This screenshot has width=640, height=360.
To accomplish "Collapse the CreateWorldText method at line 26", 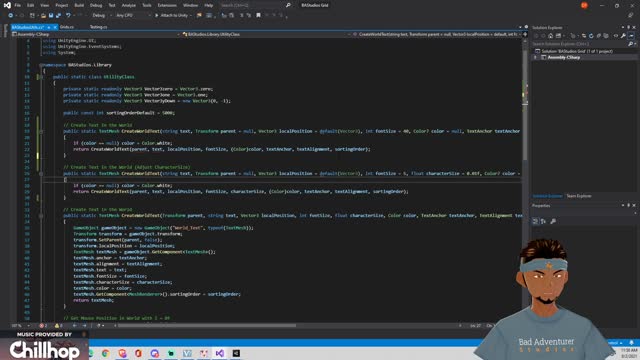I will pyautogui.click(x=41, y=173).
